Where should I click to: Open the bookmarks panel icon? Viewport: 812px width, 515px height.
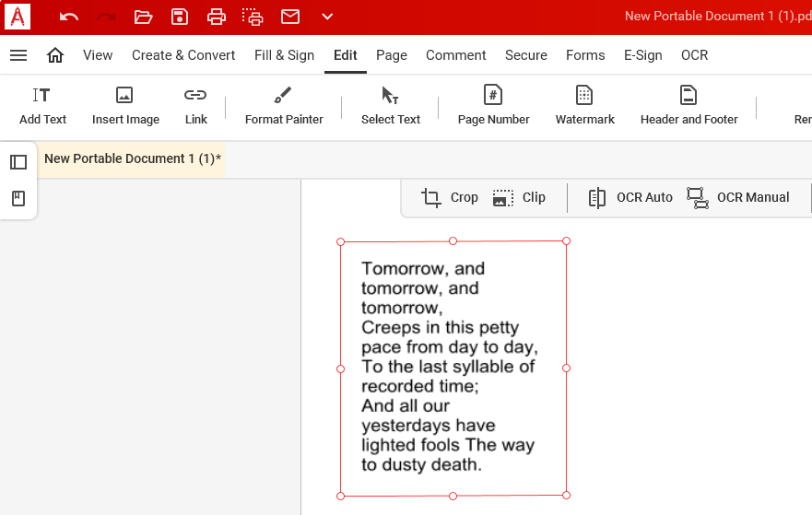18,198
